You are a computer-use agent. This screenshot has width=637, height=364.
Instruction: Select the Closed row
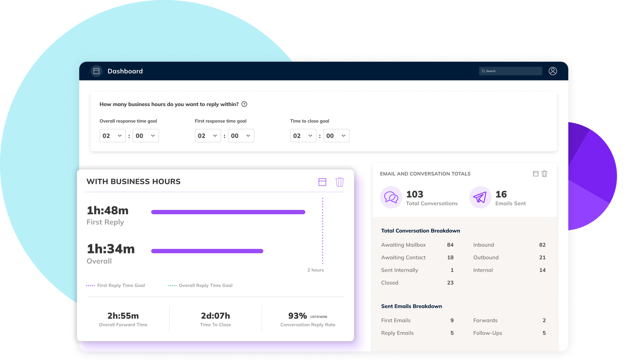[x=417, y=283]
